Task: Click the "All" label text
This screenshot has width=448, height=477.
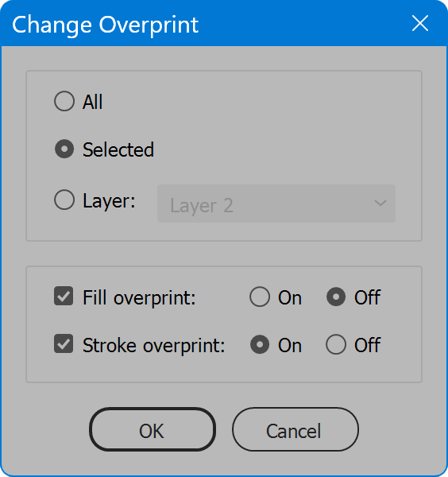Action: (x=93, y=102)
